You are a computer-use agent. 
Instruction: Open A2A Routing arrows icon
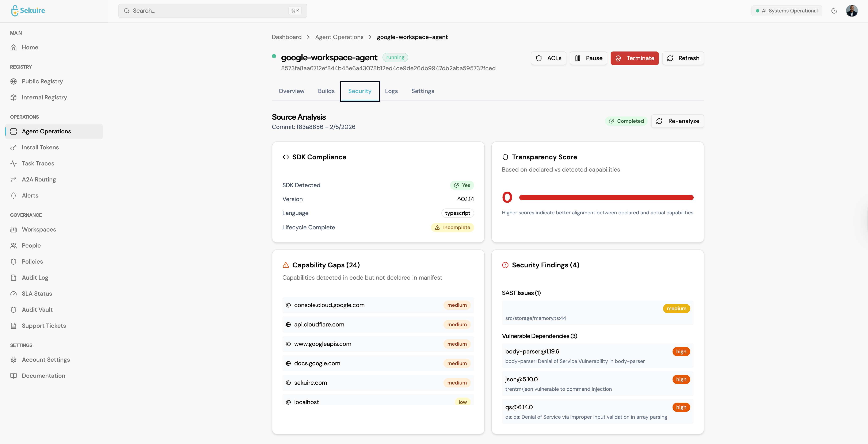pos(14,180)
